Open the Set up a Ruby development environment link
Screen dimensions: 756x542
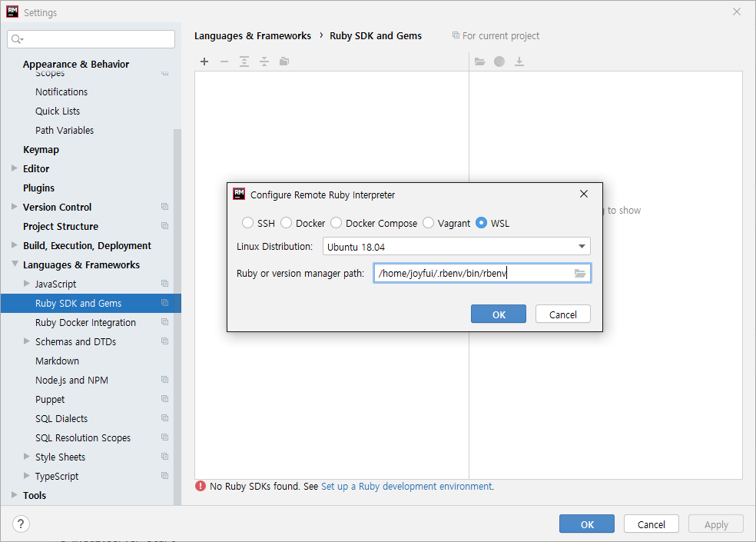406,487
